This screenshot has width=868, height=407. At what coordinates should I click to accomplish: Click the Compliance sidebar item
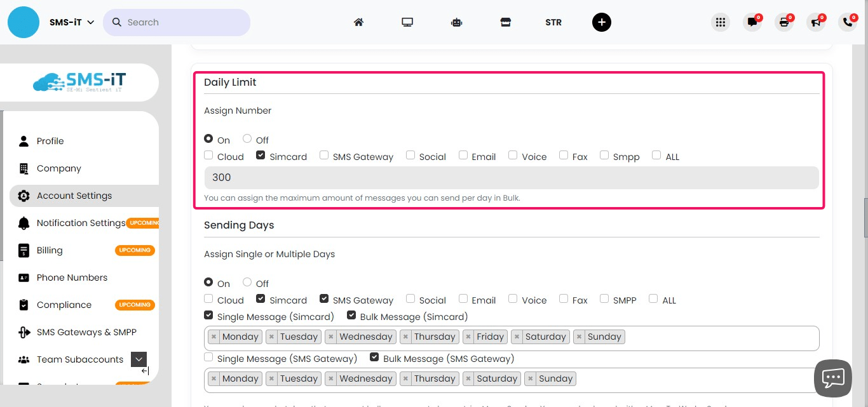63,305
